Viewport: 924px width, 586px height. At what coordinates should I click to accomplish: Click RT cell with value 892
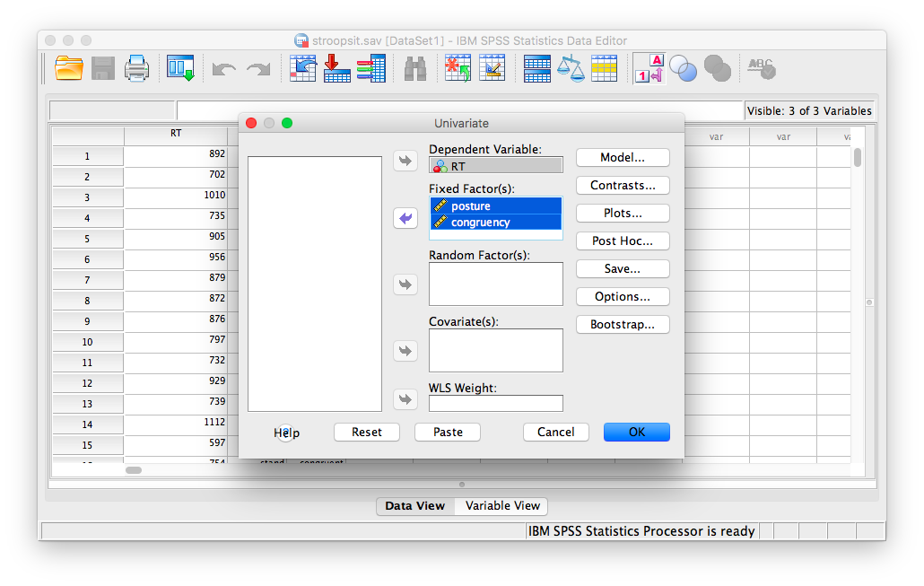click(176, 154)
